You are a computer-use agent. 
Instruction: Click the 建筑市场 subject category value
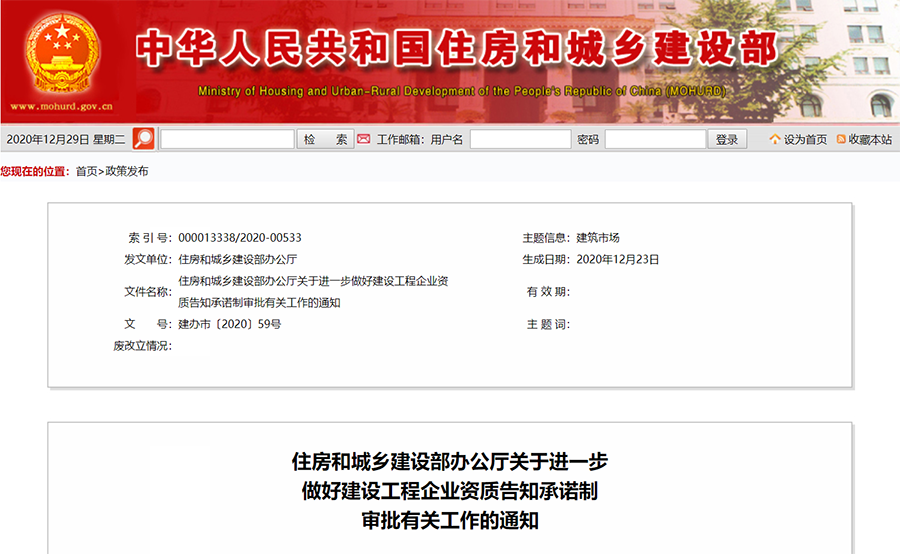[598, 238]
